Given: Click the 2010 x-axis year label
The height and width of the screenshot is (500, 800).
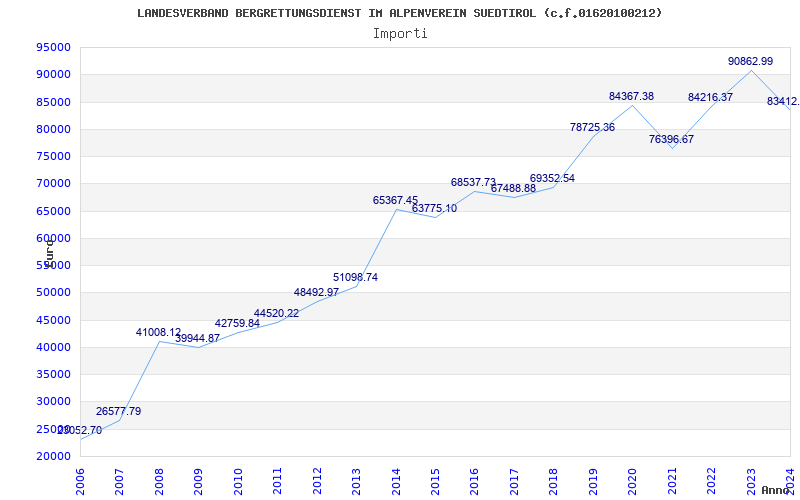Looking at the screenshot, I should click(x=238, y=482).
